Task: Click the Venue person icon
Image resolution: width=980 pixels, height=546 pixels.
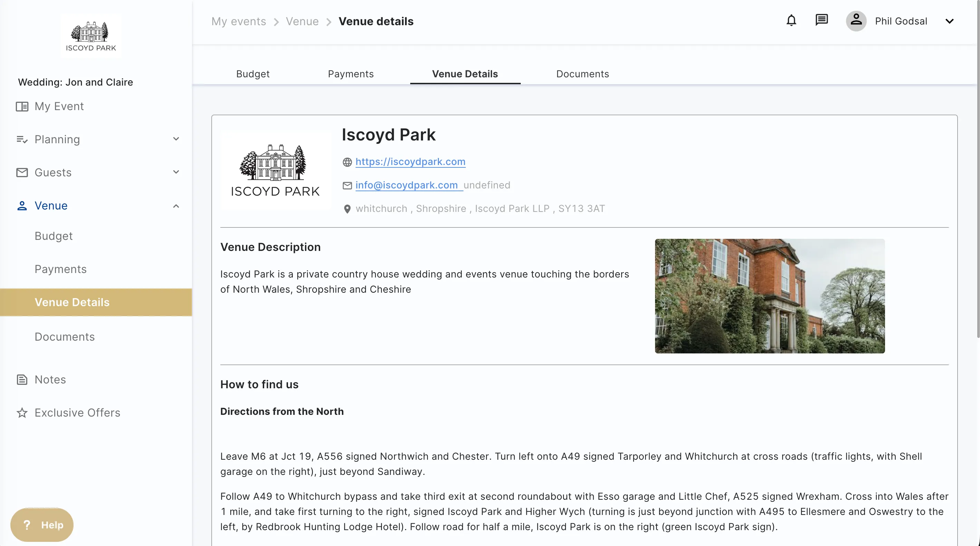Action: coord(22,206)
